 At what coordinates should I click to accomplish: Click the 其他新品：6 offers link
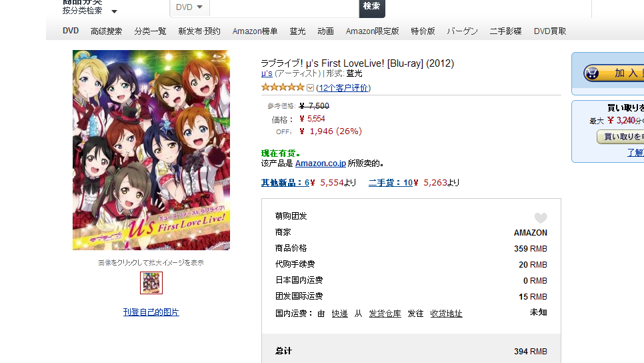tap(285, 183)
